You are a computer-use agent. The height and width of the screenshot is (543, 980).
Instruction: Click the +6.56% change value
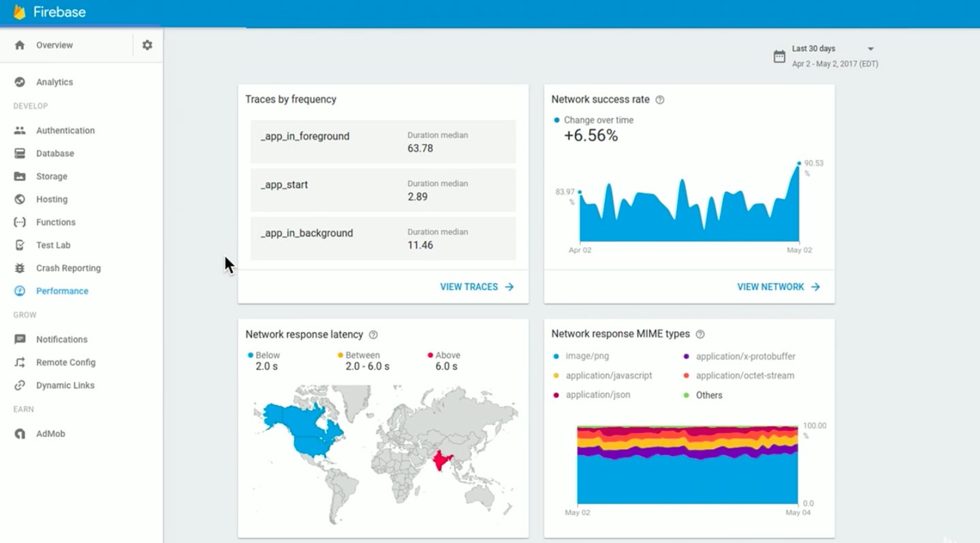591,136
